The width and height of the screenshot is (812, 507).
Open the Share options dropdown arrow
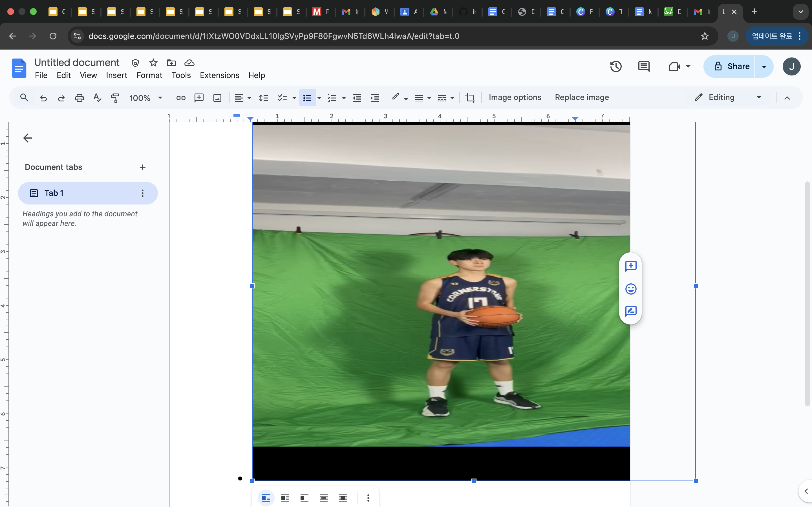pyautogui.click(x=764, y=66)
